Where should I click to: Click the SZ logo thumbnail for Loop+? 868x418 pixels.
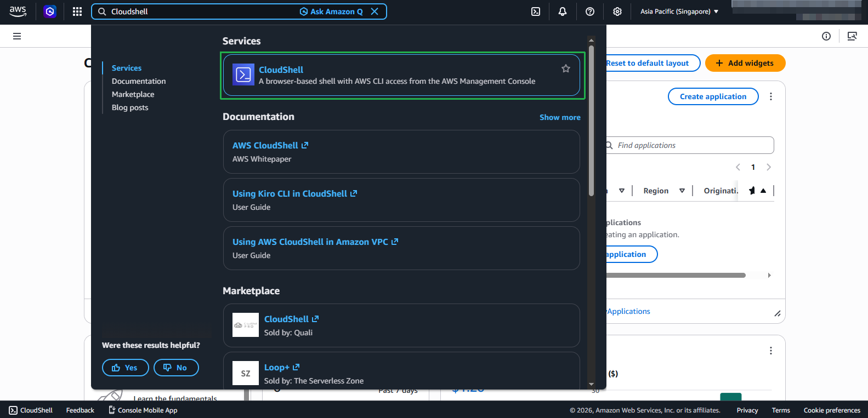point(246,373)
